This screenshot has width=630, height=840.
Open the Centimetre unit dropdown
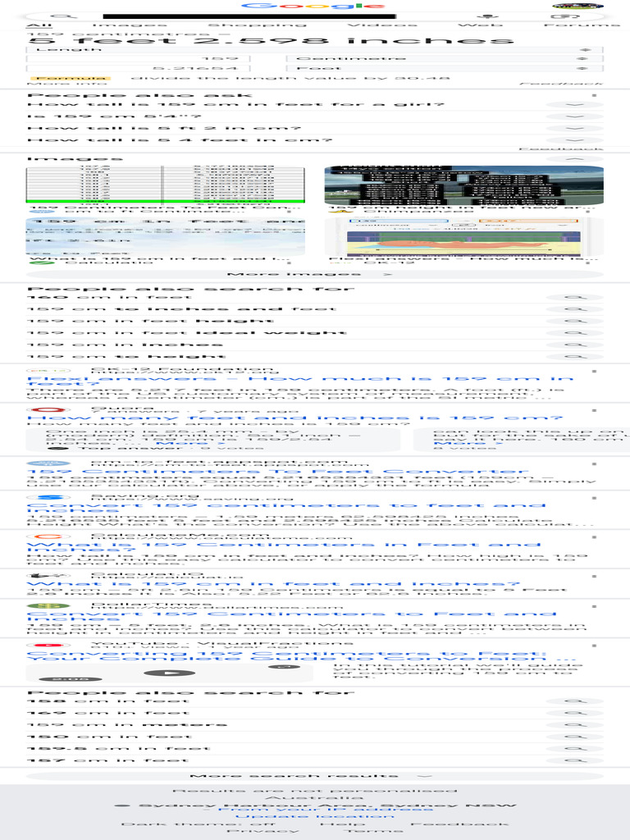(444, 59)
